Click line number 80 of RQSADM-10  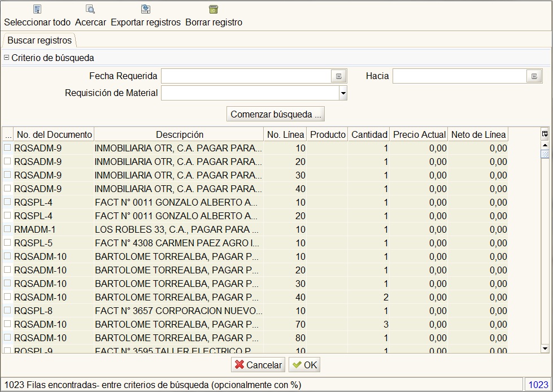coord(285,338)
